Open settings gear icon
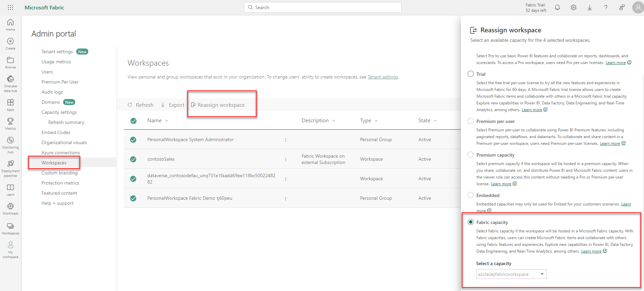This screenshot has width=644, height=291. (574, 7)
